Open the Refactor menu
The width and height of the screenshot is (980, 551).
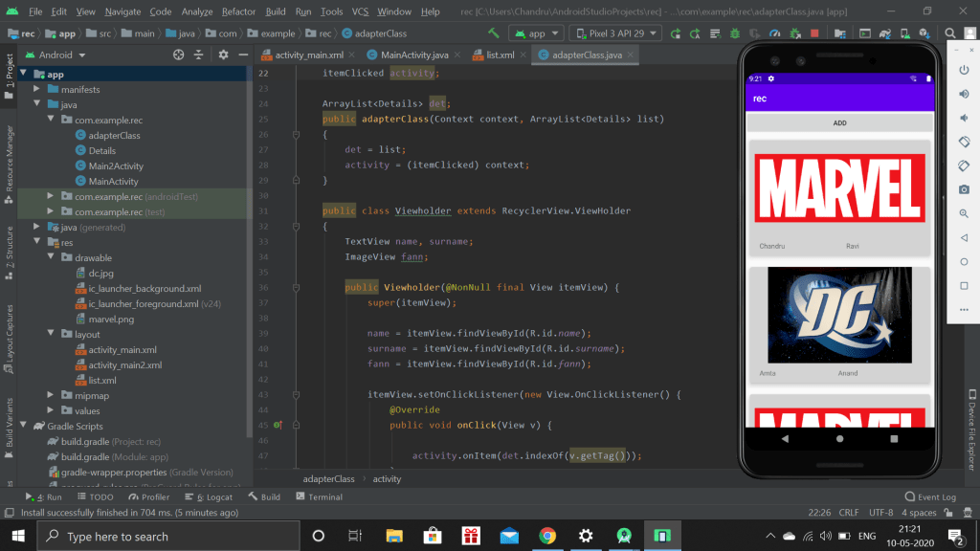pyautogui.click(x=238, y=11)
